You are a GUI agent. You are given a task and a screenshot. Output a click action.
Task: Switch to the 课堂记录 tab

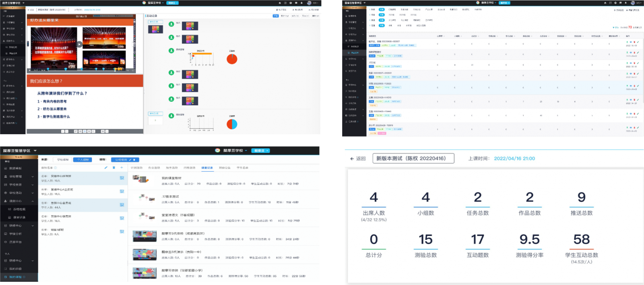point(207,168)
